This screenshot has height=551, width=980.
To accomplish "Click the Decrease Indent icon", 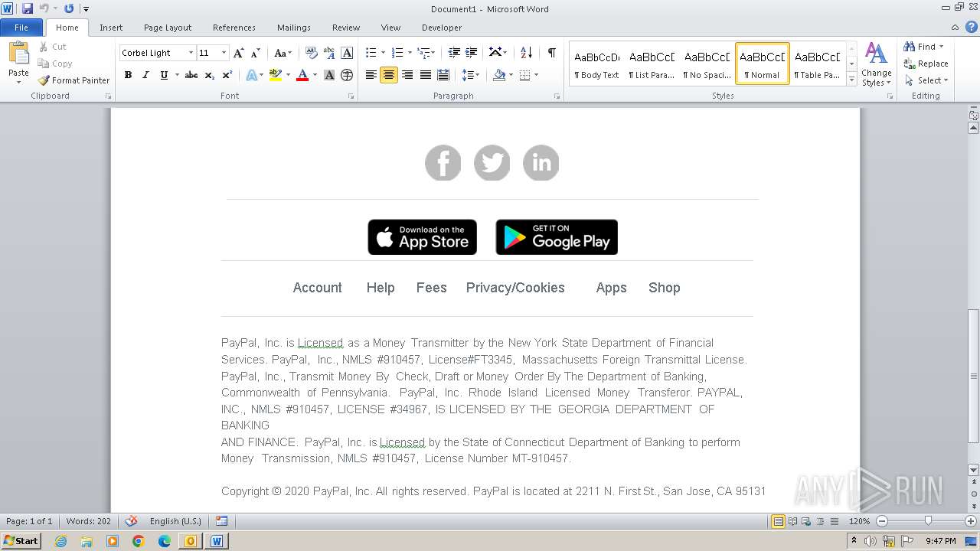I will tap(454, 53).
